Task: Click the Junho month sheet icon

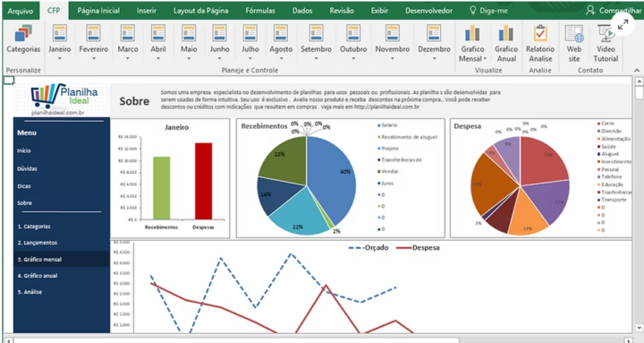Action: tap(220, 33)
